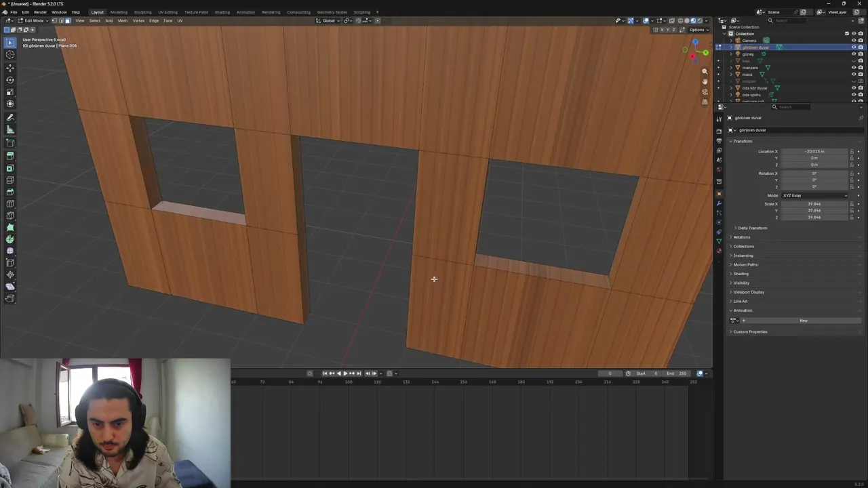Hide güneş via its eye icon
868x488 pixels.
click(x=854, y=54)
